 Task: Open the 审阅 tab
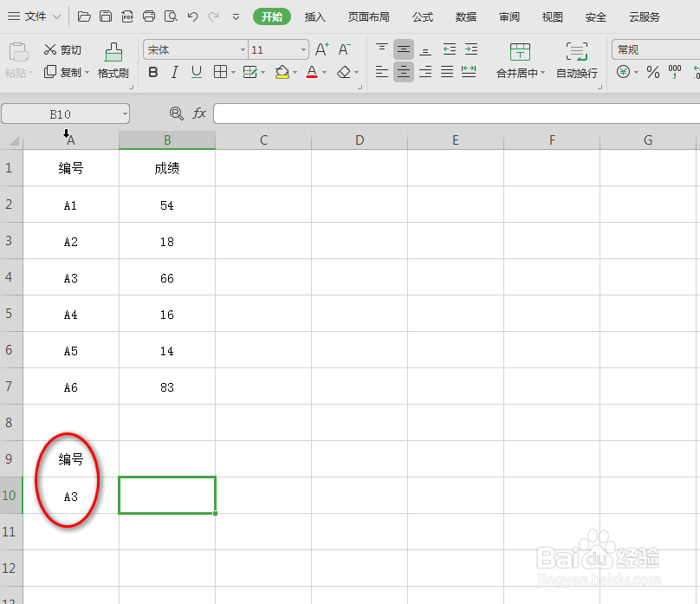coord(509,17)
